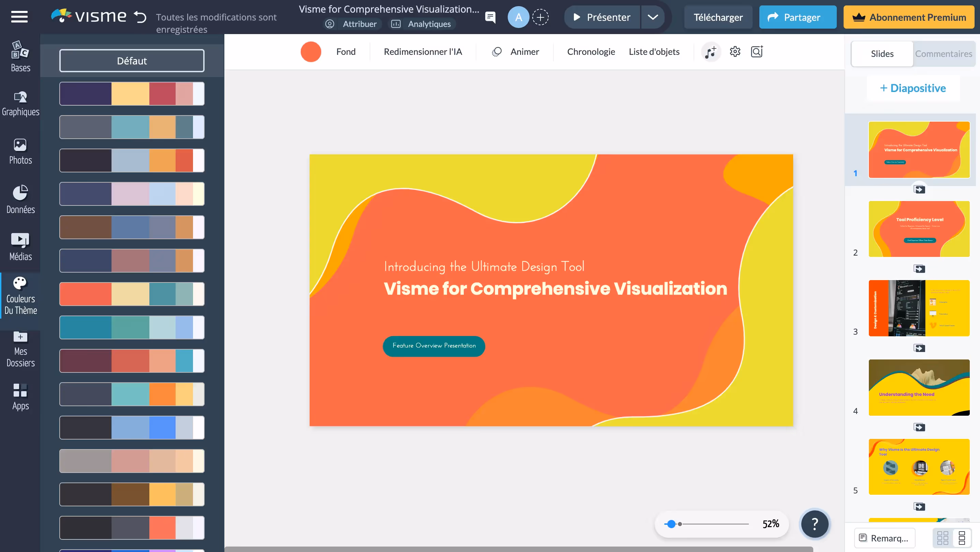Image resolution: width=980 pixels, height=552 pixels.
Task: Expand the Présenter dropdown arrow
Action: pyautogui.click(x=653, y=17)
